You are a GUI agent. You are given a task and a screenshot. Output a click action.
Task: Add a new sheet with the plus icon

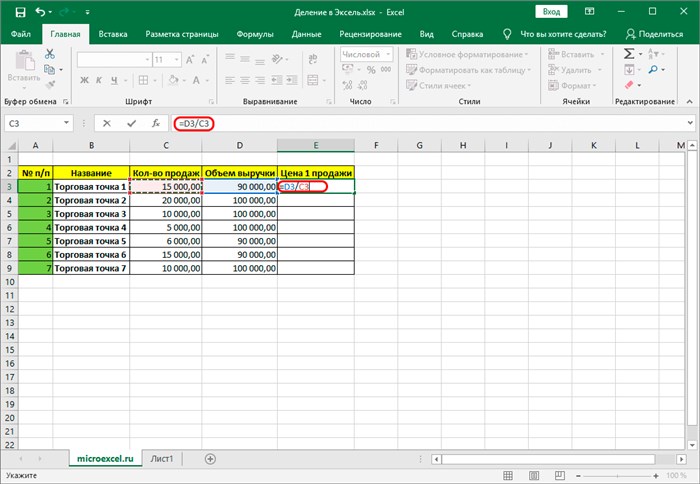click(x=210, y=459)
